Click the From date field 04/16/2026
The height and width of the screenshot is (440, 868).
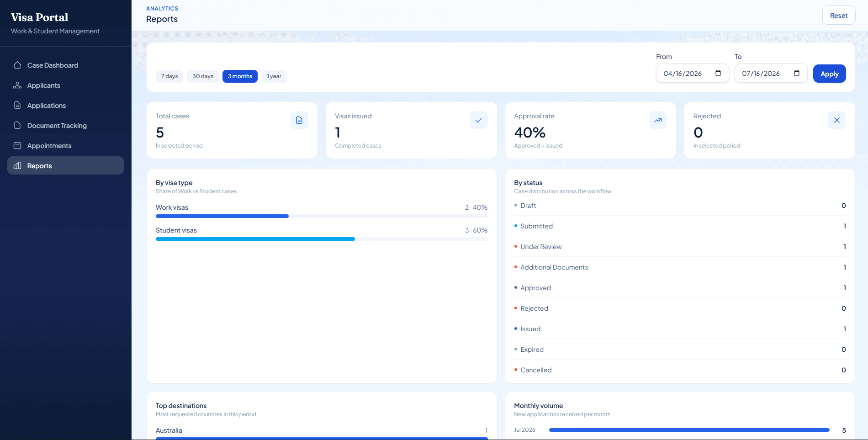pos(692,73)
